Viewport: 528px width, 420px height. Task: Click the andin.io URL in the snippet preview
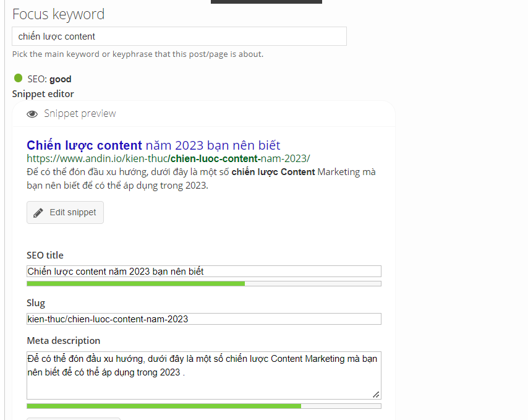click(x=168, y=158)
